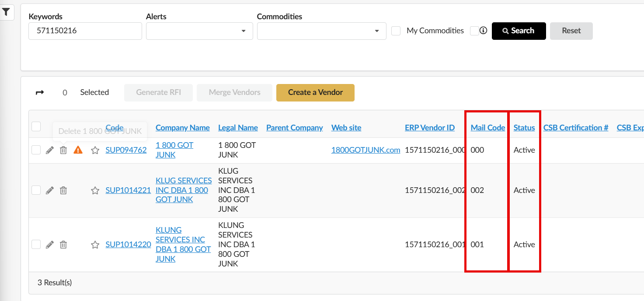
Task: Click the Mail Code 002 cell
Action: (x=477, y=190)
